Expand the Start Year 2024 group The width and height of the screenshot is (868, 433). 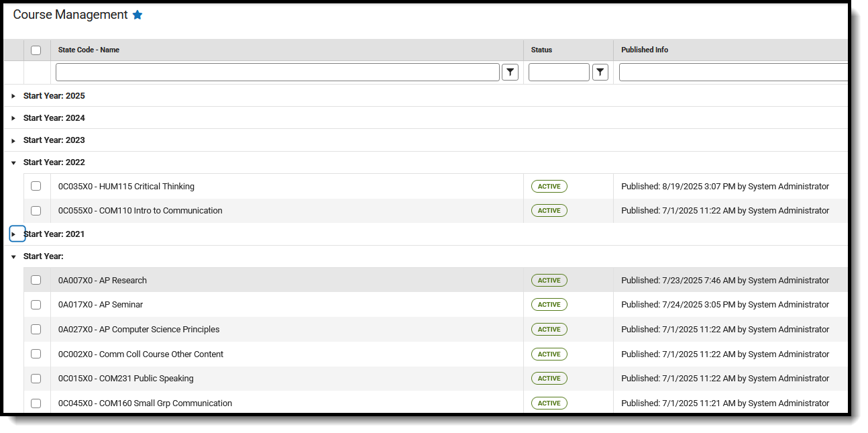[13, 117]
